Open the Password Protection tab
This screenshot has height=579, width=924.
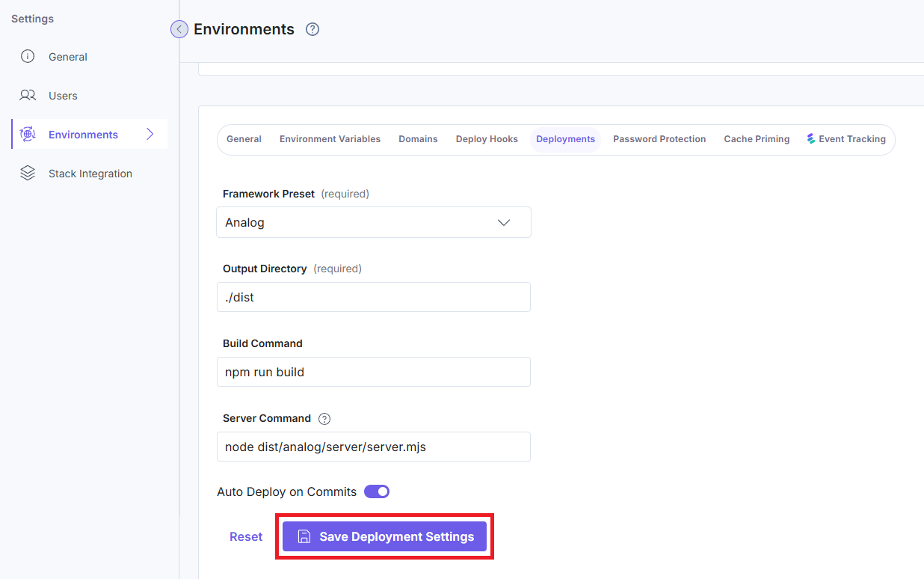(659, 139)
